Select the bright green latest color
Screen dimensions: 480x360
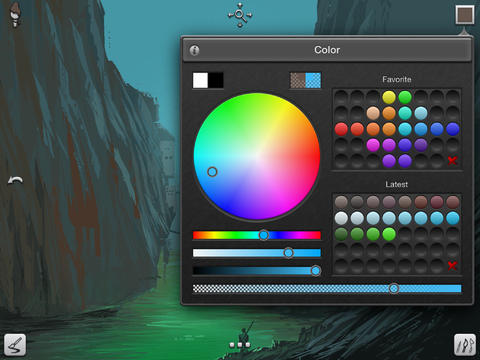pyautogui.click(x=389, y=234)
